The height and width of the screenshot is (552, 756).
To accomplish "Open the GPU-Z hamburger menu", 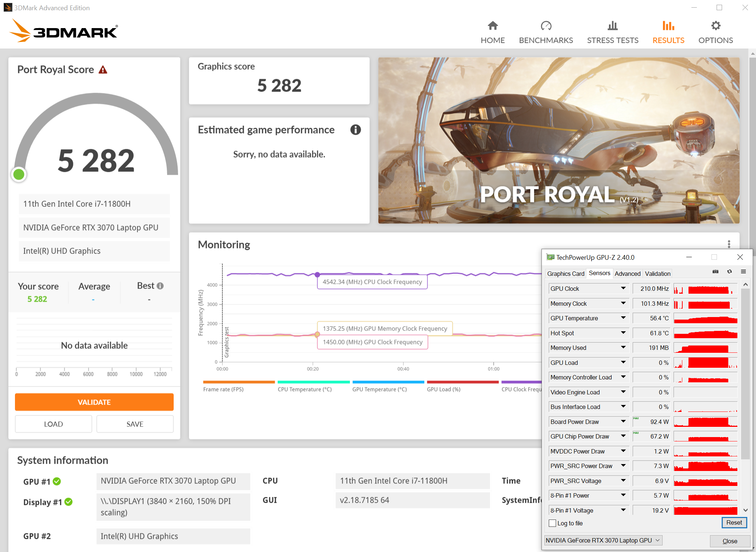I will 743,272.
